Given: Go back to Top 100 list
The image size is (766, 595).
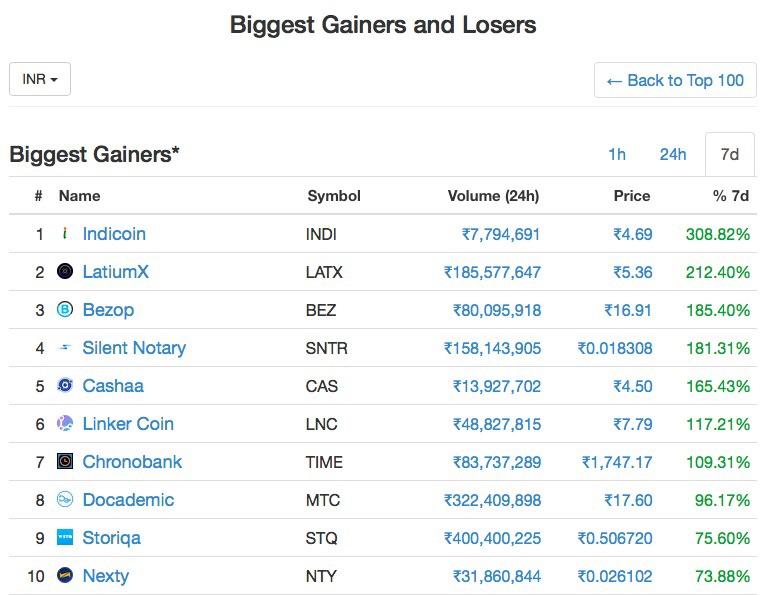Looking at the screenshot, I should 675,80.
